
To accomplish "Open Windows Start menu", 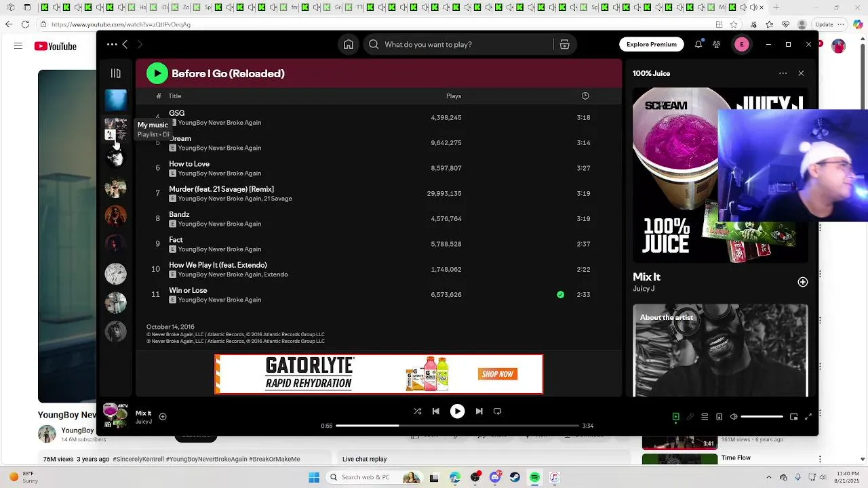I will click(314, 477).
